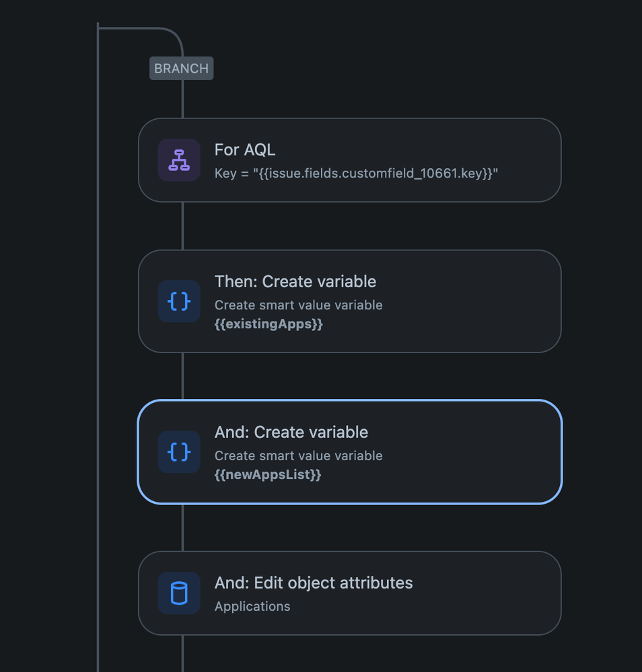
Task: Click "Create smart value variable" above newAppsList
Action: [x=298, y=455]
